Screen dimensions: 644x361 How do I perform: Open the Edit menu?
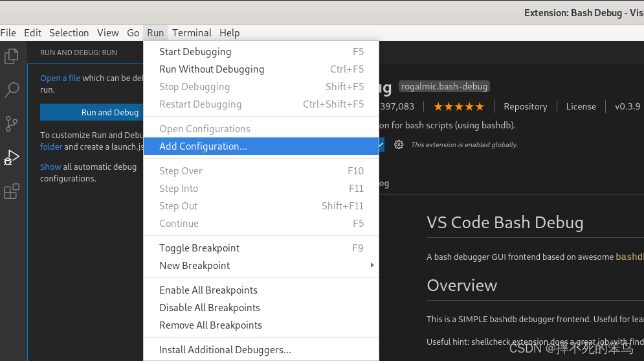[32, 33]
